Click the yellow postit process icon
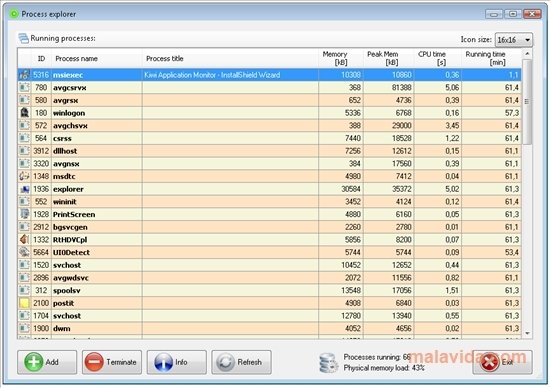The height and width of the screenshot is (388, 550). [x=24, y=303]
